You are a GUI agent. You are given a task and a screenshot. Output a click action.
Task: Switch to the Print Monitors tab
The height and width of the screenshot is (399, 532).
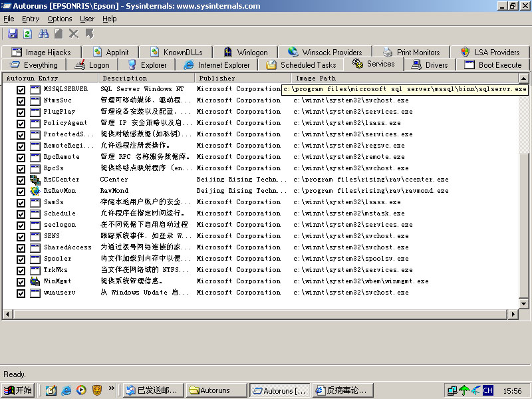click(x=411, y=53)
